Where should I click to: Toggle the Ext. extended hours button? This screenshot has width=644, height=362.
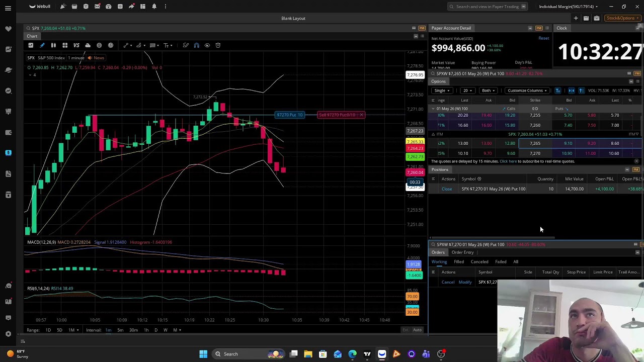pyautogui.click(x=406, y=330)
